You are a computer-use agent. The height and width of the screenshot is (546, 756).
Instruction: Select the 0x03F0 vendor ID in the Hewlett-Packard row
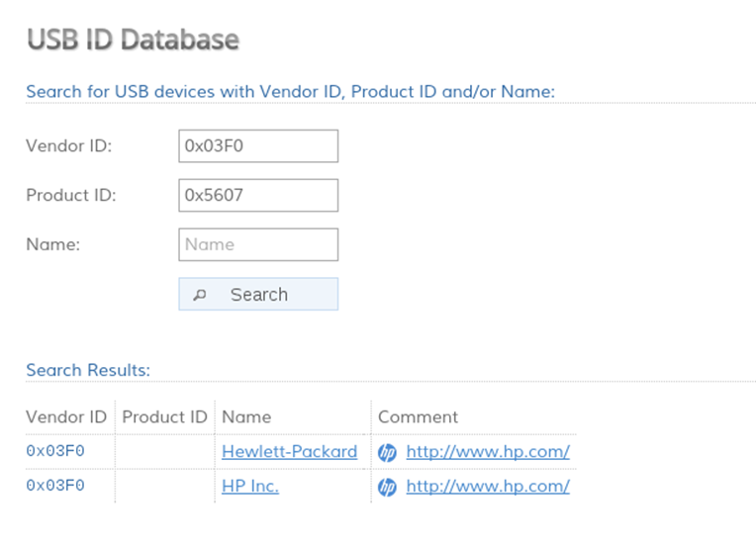[55, 452]
